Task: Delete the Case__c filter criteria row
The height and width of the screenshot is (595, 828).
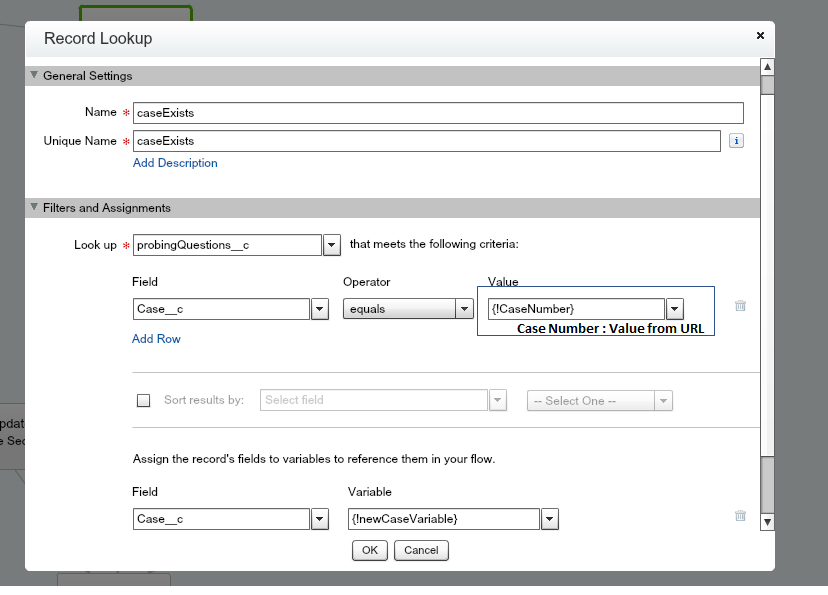Action: 740,306
